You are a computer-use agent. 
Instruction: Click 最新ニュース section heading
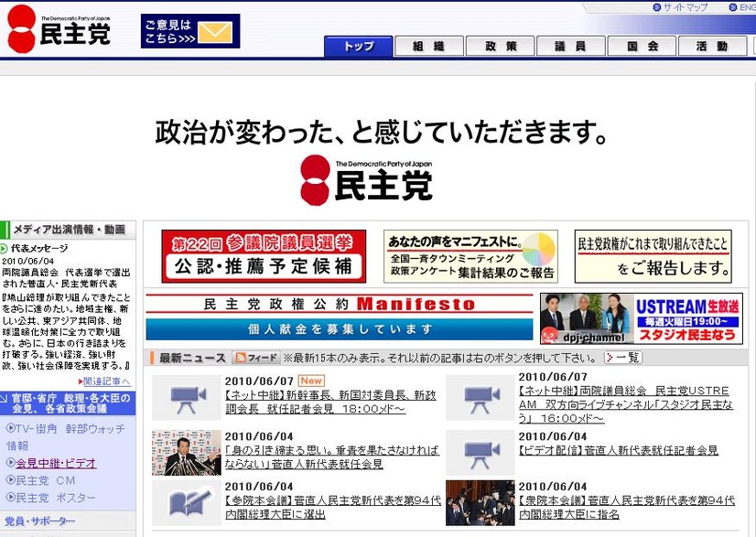click(192, 358)
